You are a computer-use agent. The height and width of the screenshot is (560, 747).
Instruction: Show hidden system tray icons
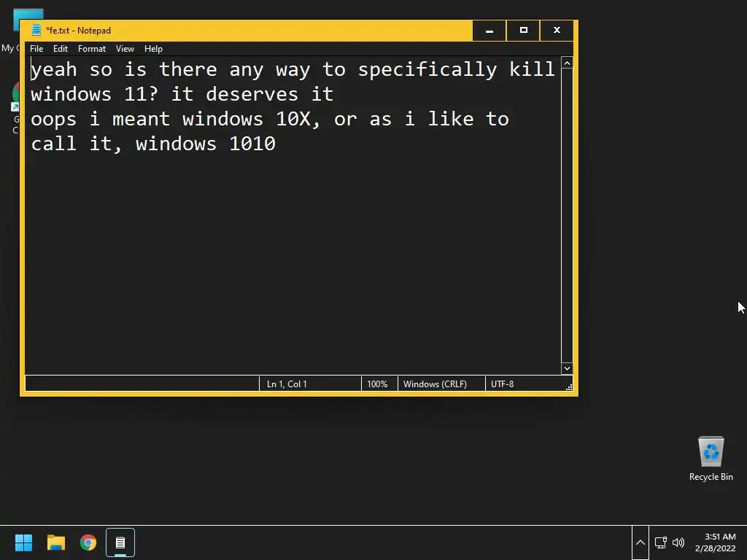pos(640,542)
